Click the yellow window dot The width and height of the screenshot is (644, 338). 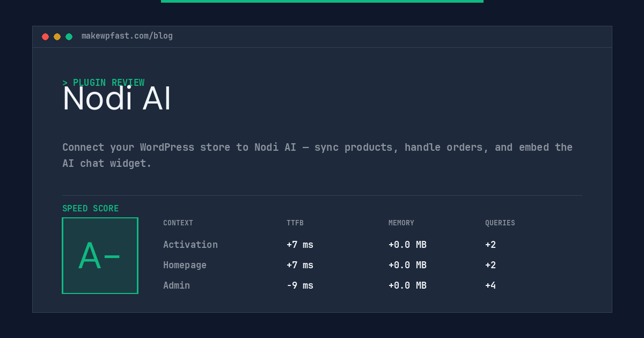point(57,36)
